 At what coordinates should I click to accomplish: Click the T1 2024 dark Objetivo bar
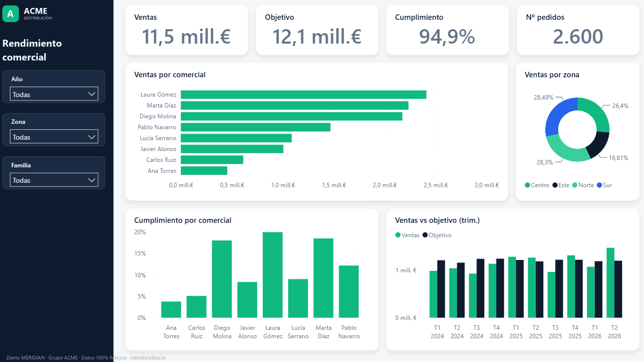tap(441, 289)
